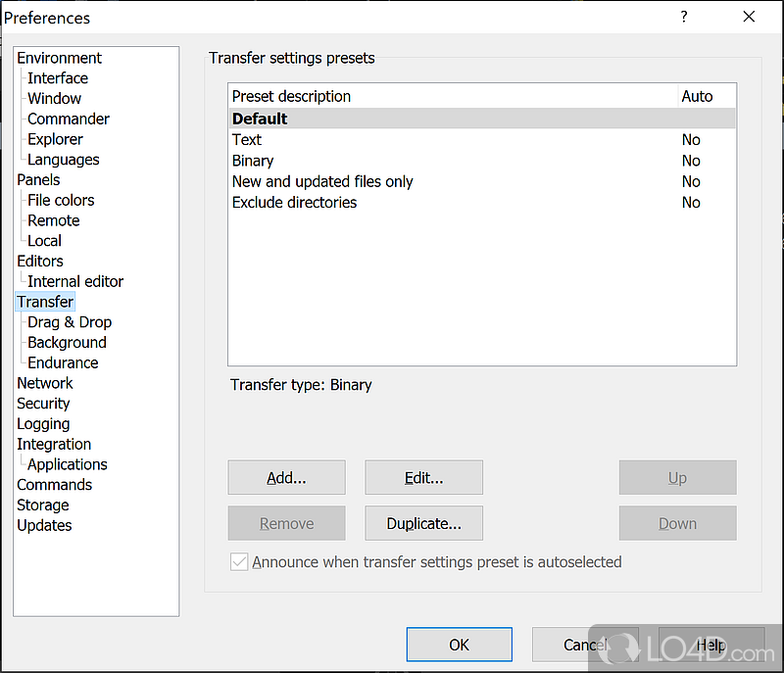Open the Background transfer settings page
Viewport: 784px width, 673px height.
point(67,343)
